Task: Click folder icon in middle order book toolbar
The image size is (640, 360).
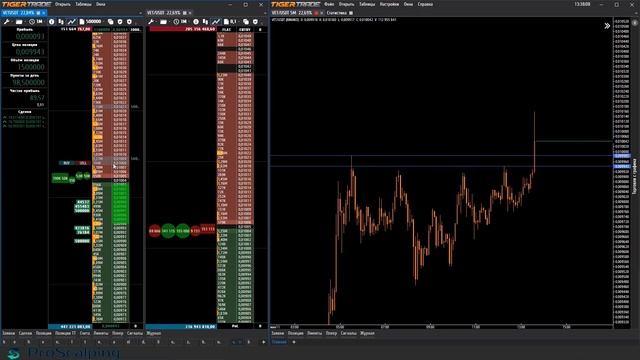Action: pyautogui.click(x=164, y=22)
